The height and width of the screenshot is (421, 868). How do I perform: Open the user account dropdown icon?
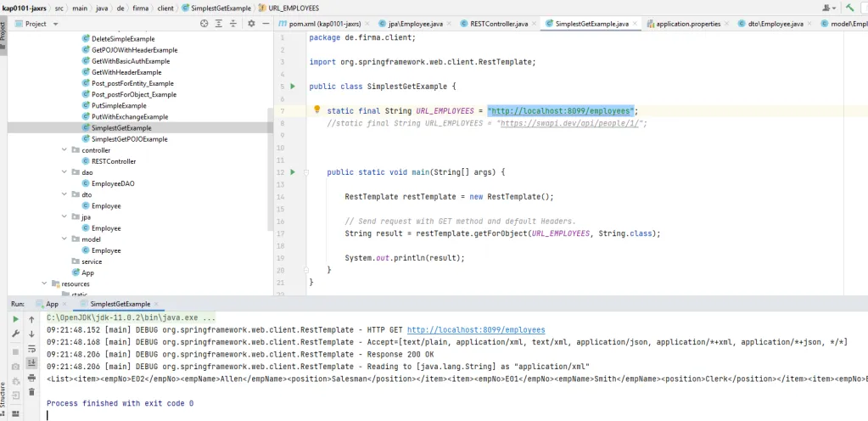point(829,8)
